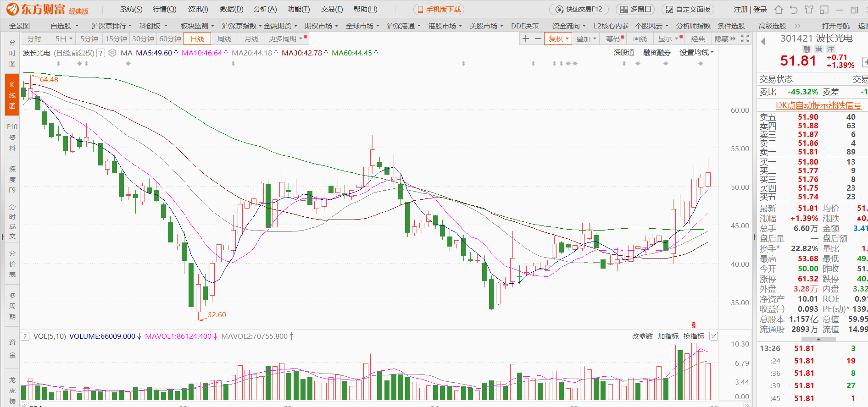Open the 设置均线 dropdown
This screenshot has height=407, width=868.
tap(696, 53)
